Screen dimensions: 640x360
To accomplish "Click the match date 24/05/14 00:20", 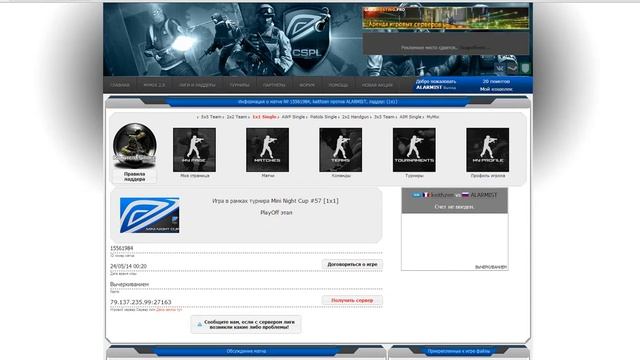I will (128, 266).
